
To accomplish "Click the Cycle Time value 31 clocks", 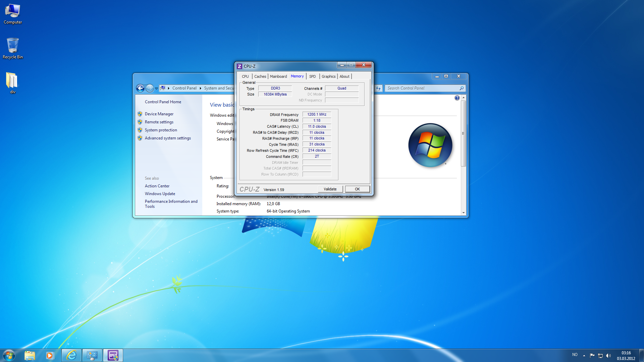I will [317, 144].
